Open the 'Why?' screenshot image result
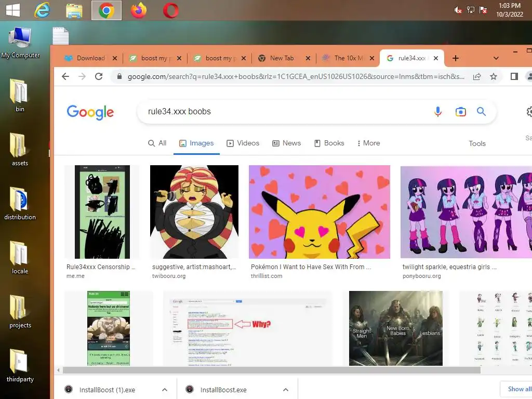The width and height of the screenshot is (532, 399). pyautogui.click(x=247, y=328)
